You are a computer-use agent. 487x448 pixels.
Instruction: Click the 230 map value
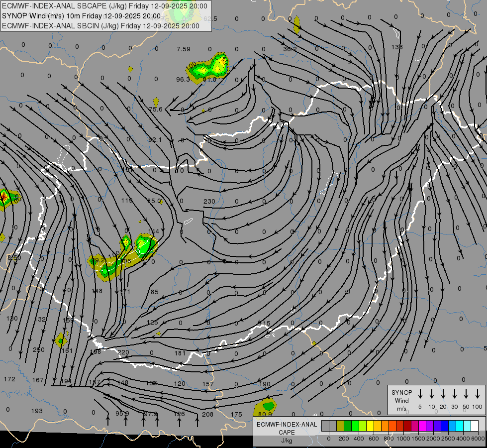209,202
